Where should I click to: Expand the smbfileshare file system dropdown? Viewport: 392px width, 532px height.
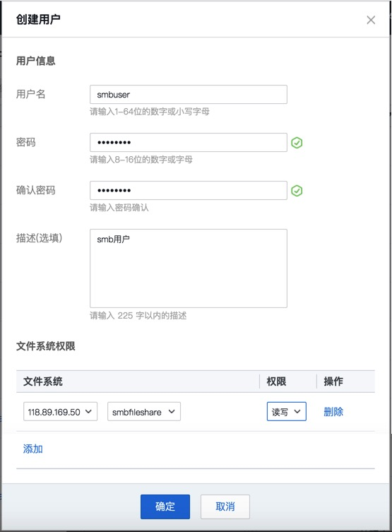tap(144, 412)
